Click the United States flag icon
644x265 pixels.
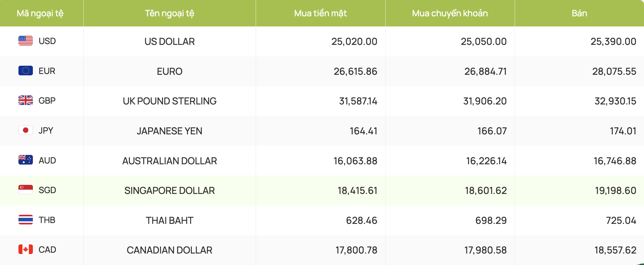(26, 41)
